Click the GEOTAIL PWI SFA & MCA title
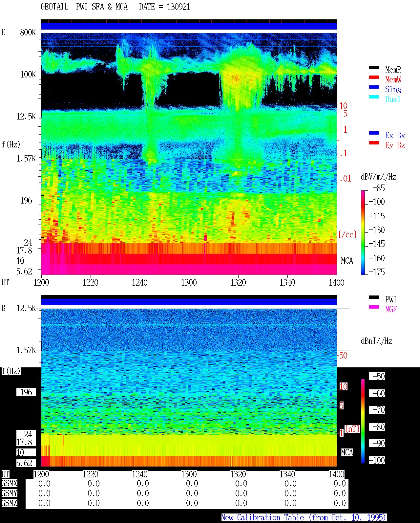This screenshot has width=420, height=523. click(84, 7)
